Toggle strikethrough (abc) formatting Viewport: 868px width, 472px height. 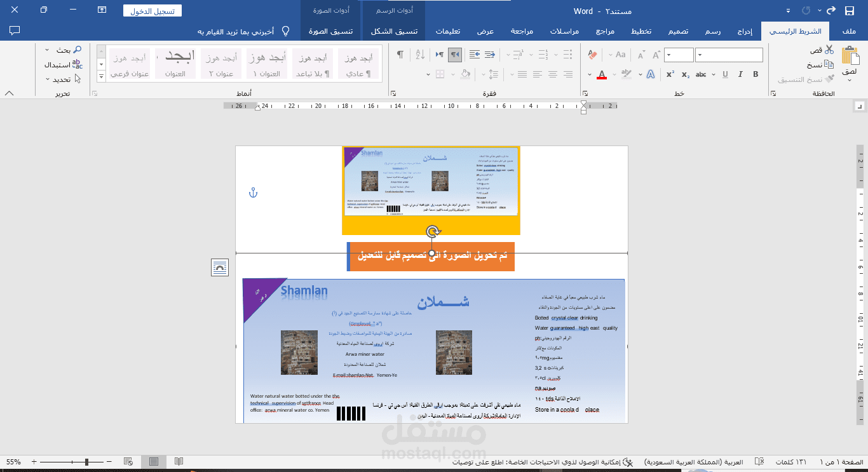[701, 74]
